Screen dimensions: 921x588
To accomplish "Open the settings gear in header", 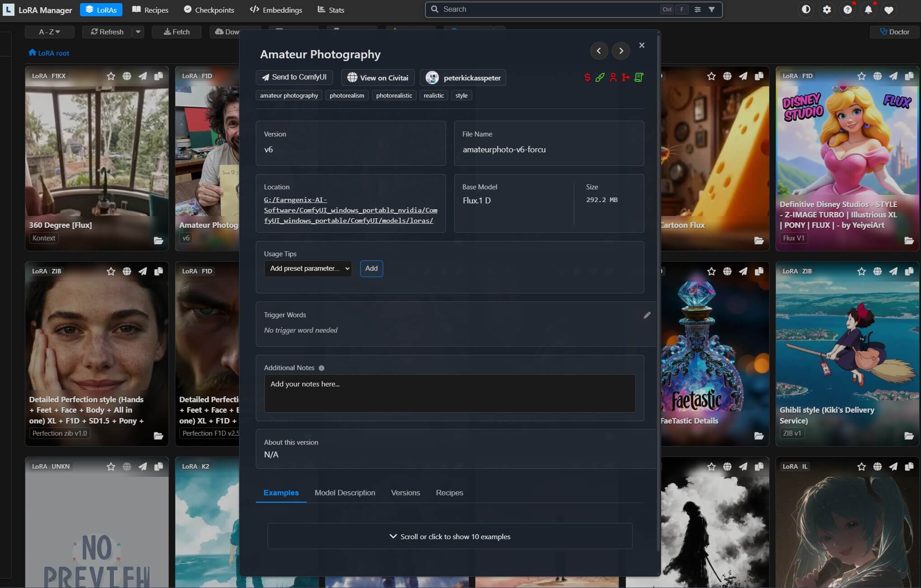I will pos(827,9).
